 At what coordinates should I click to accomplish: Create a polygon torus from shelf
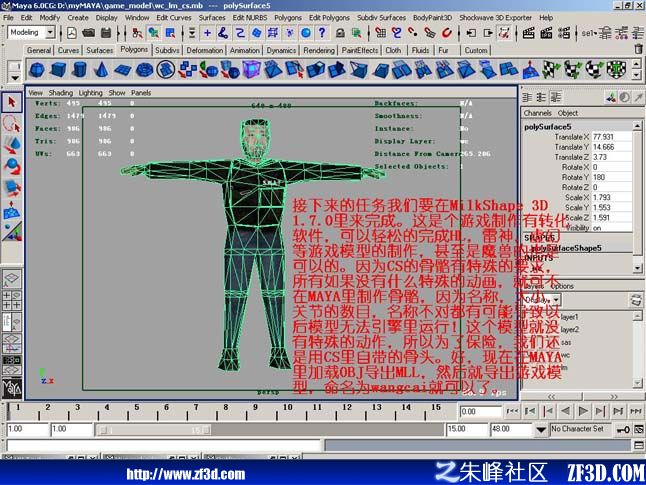coord(144,70)
